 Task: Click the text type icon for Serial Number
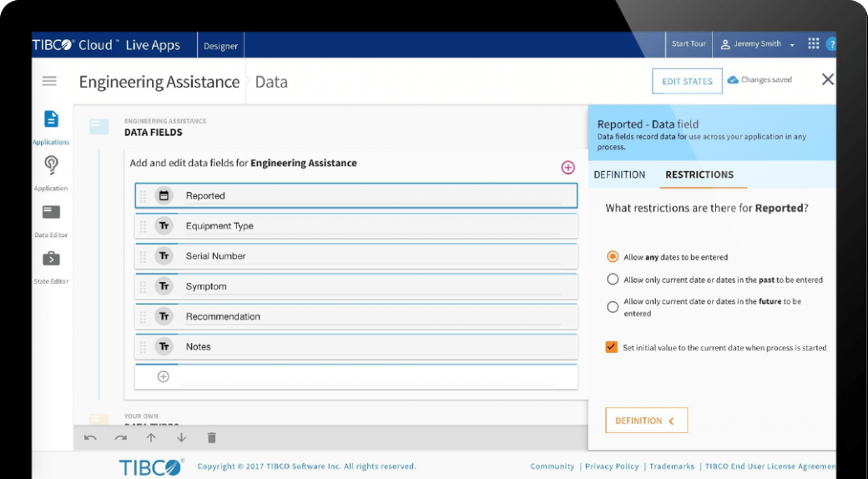(164, 256)
